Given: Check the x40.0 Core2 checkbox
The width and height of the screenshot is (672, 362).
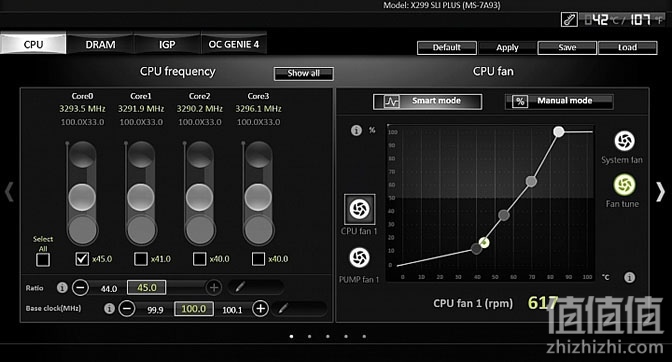Looking at the screenshot, I should [x=199, y=259].
